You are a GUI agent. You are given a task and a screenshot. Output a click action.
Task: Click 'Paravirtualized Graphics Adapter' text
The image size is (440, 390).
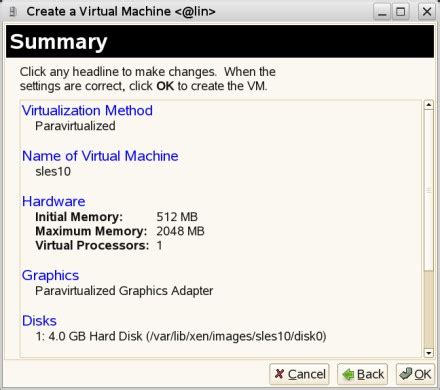point(124,291)
